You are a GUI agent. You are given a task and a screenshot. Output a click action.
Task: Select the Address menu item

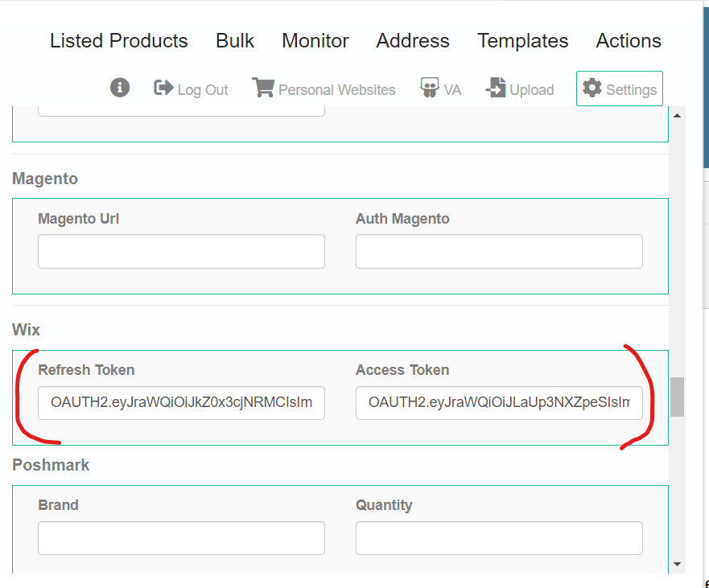pyautogui.click(x=413, y=41)
